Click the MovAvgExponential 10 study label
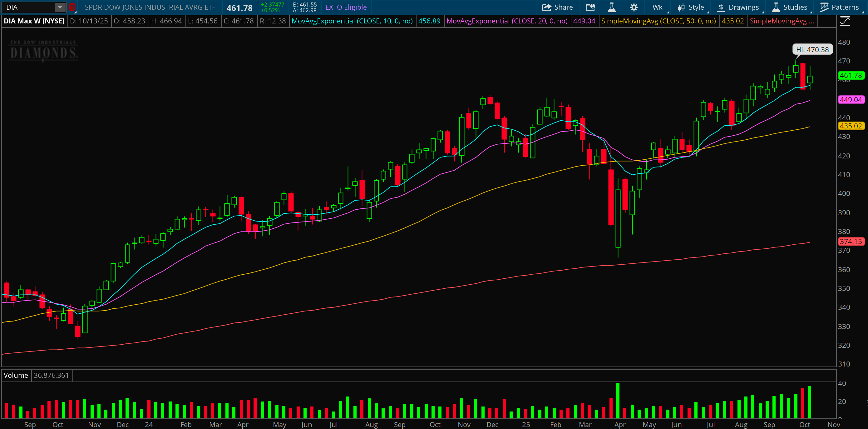 [x=352, y=21]
